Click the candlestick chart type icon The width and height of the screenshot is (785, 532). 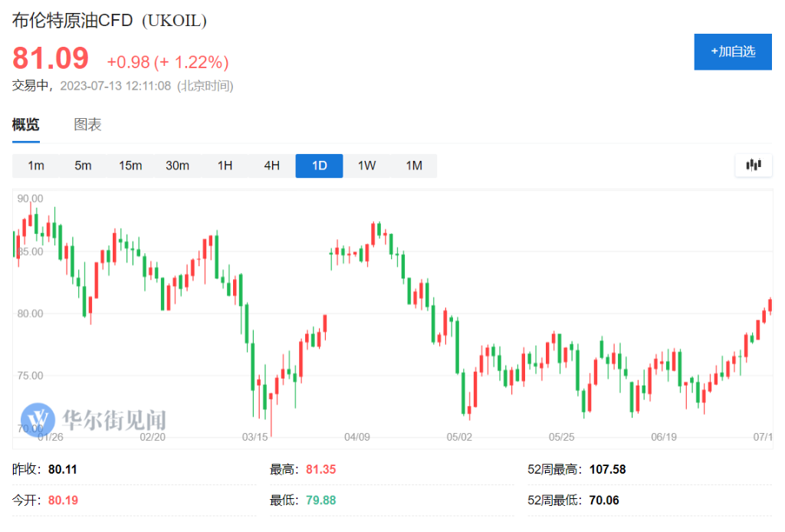753,165
